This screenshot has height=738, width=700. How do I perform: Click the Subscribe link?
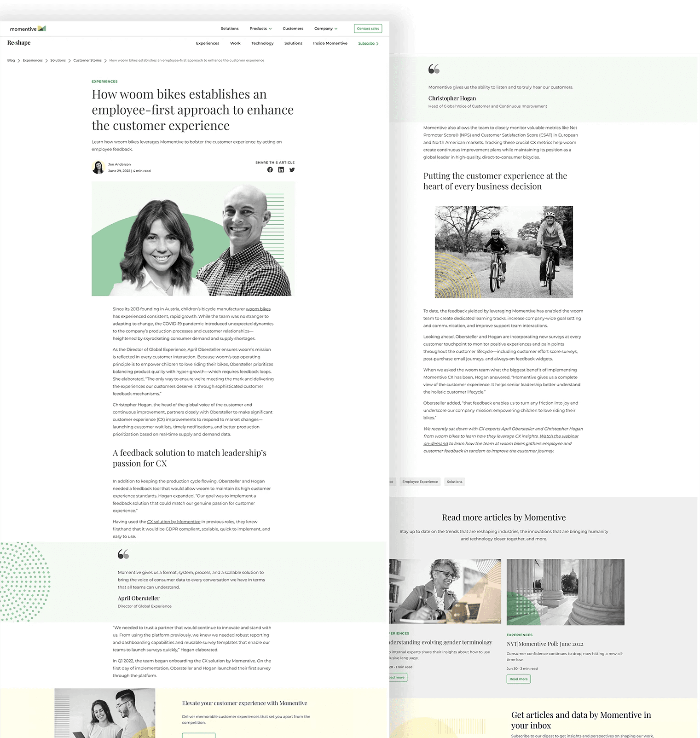366,43
